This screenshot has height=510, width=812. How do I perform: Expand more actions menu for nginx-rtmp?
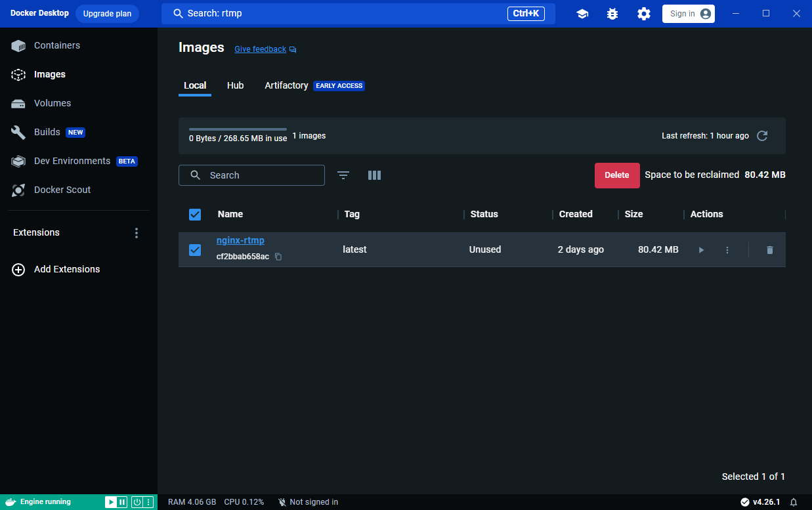[x=727, y=250]
